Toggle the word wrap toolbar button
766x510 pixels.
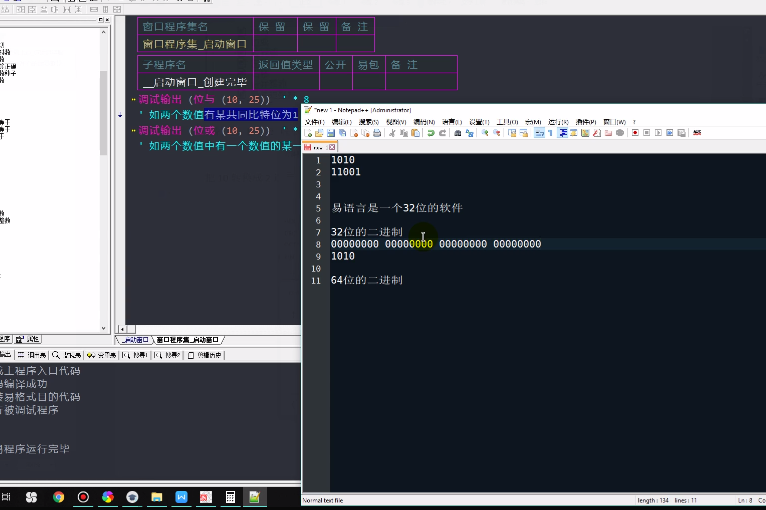pos(540,133)
